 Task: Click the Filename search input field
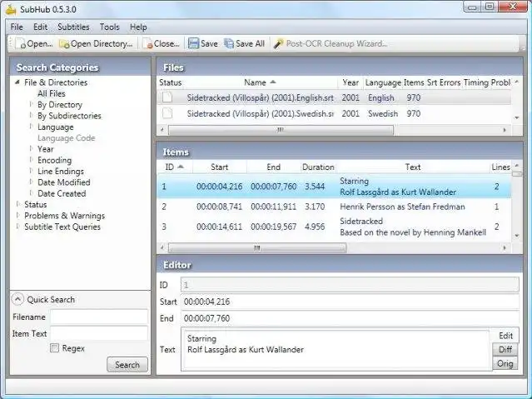point(99,317)
